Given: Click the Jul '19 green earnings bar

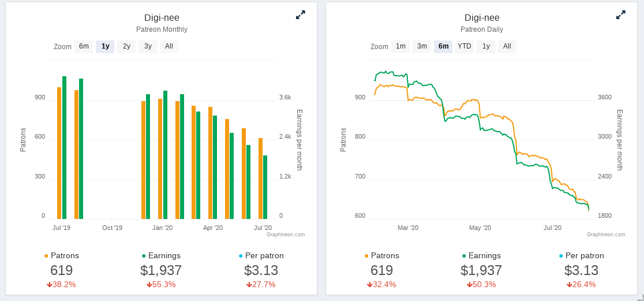Looking at the screenshot, I should pyautogui.click(x=65, y=148).
